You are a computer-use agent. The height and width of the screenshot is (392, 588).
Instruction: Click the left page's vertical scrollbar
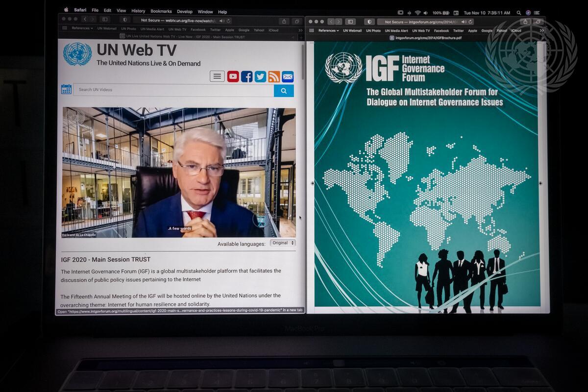(303, 64)
